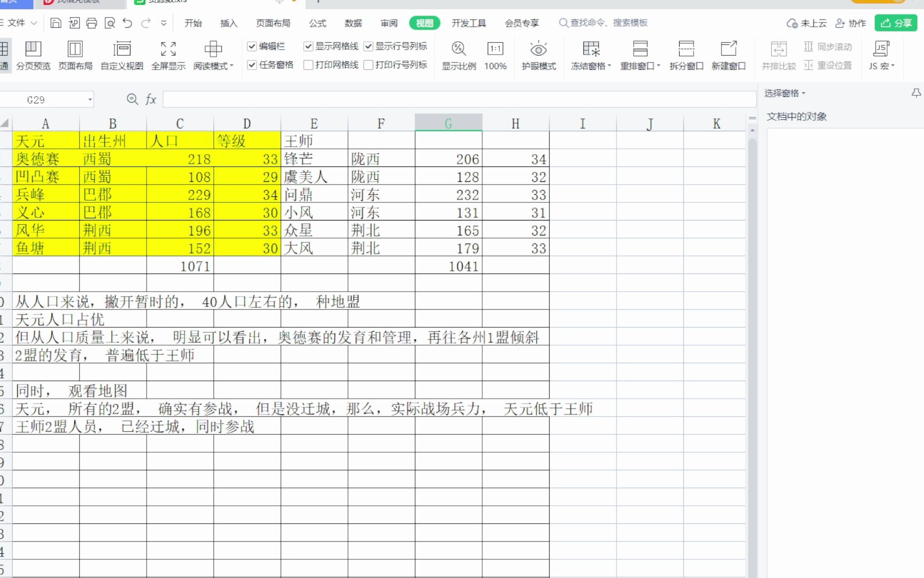Click the 并排比较 side-by-side icon
The image size is (924, 578).
pyautogui.click(x=779, y=49)
